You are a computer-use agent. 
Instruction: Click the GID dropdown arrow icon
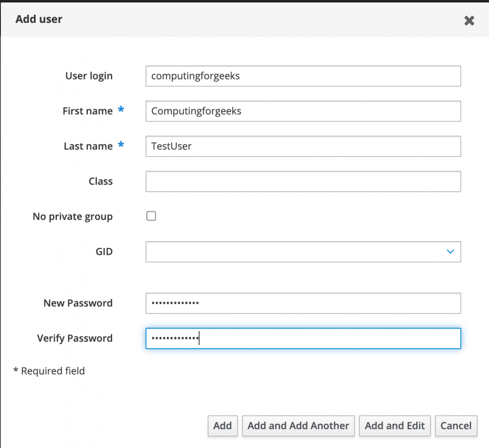pos(450,252)
